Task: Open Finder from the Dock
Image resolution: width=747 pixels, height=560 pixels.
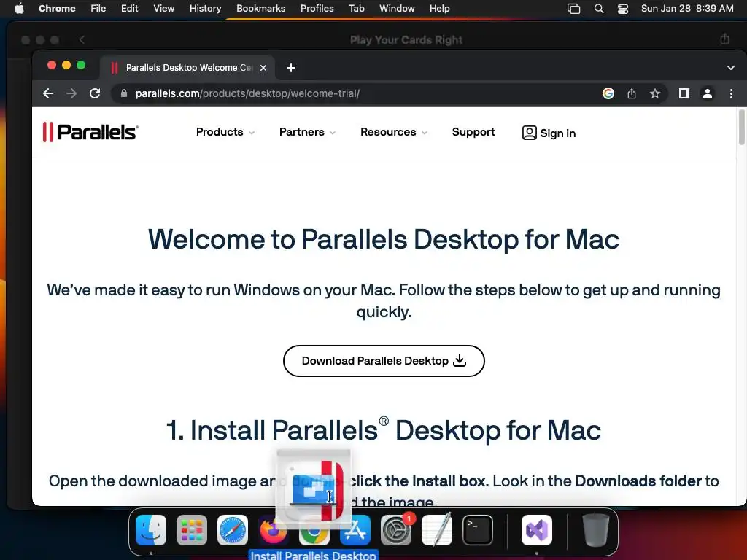Action: point(151,530)
